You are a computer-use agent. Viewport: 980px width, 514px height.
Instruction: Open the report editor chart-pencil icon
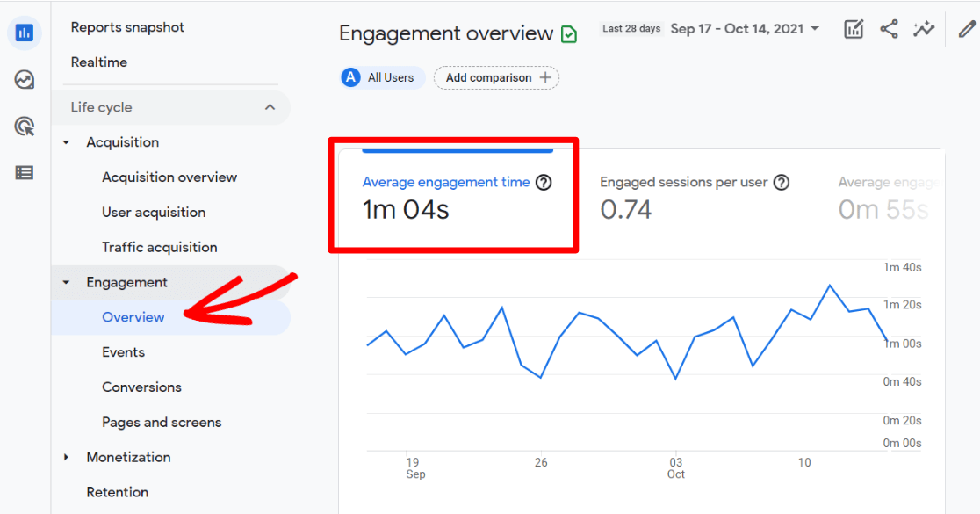pos(854,28)
